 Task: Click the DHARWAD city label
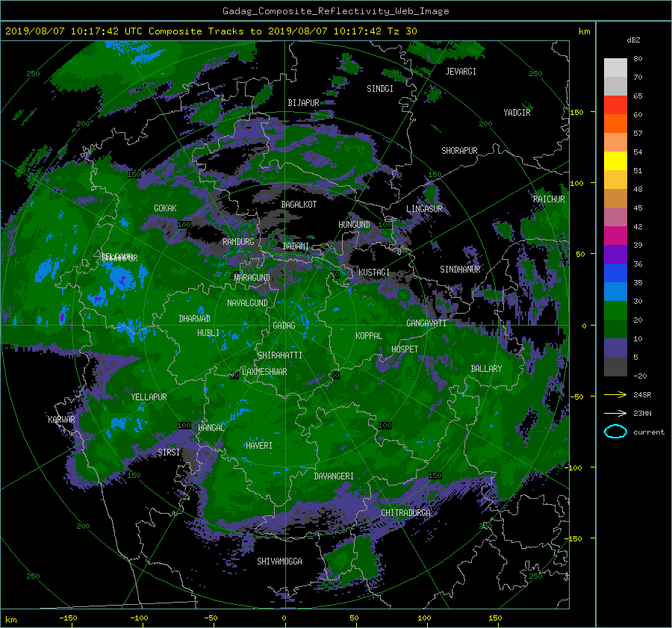coord(194,319)
